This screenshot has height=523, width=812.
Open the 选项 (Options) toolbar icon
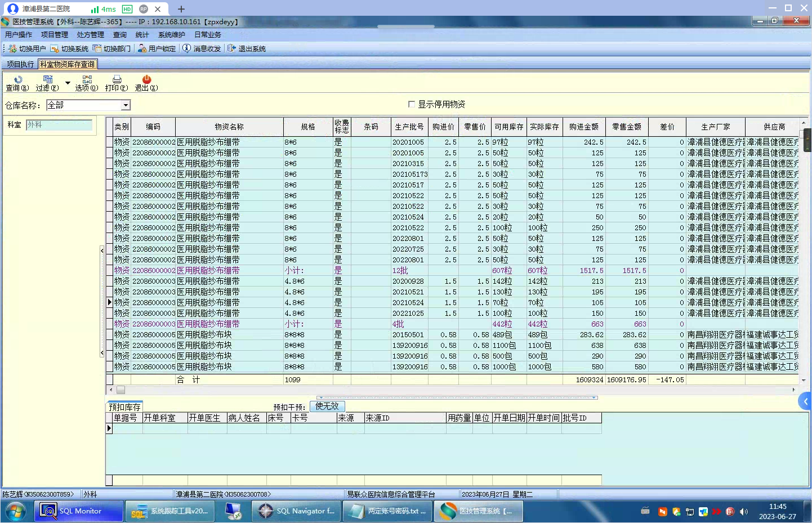pyautogui.click(x=87, y=83)
